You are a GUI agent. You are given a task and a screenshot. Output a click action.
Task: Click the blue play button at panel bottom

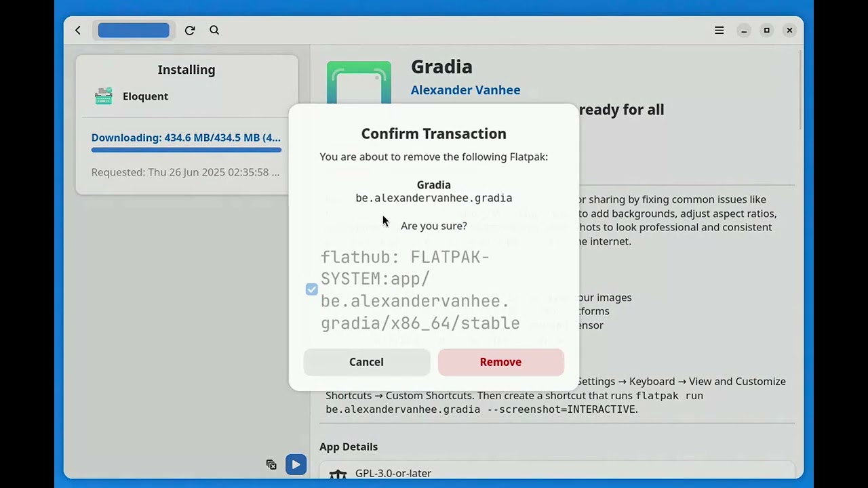(x=296, y=464)
